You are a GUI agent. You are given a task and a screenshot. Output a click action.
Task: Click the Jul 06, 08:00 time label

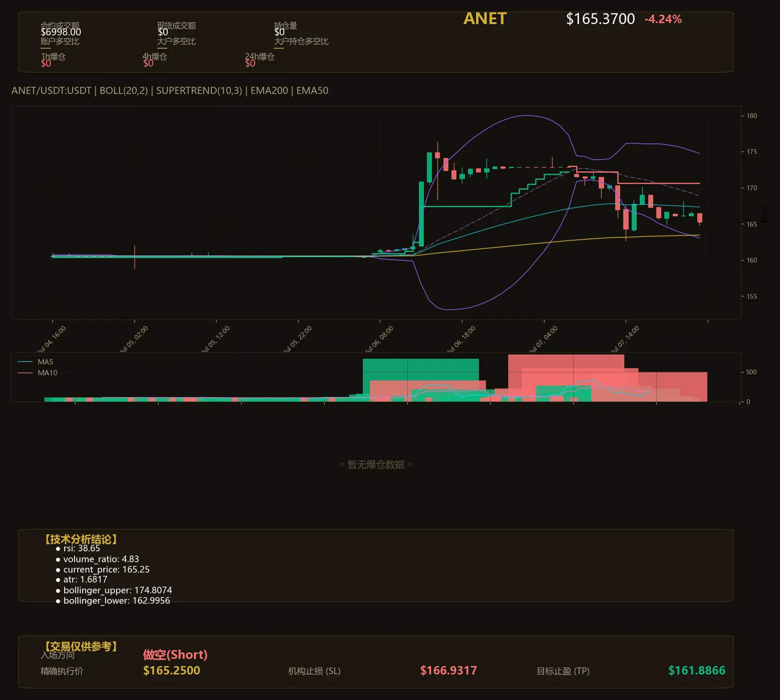point(379,339)
